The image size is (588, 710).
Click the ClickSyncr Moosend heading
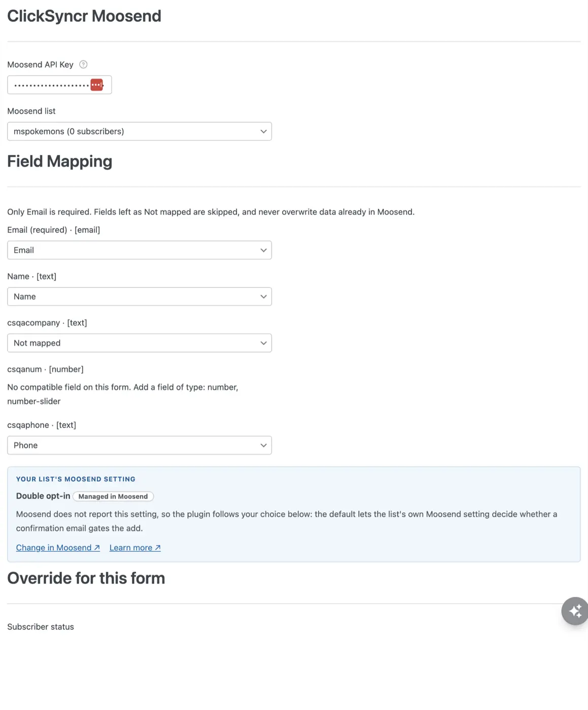(x=84, y=16)
